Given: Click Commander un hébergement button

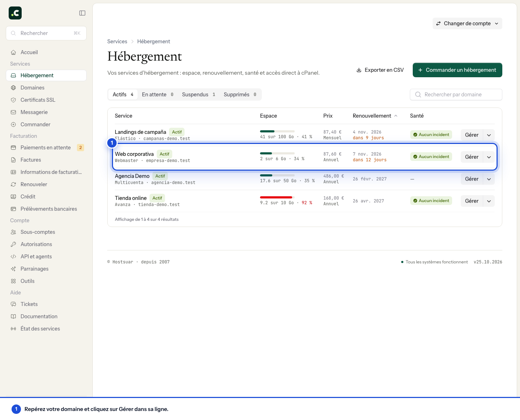Looking at the screenshot, I should [x=457, y=70].
